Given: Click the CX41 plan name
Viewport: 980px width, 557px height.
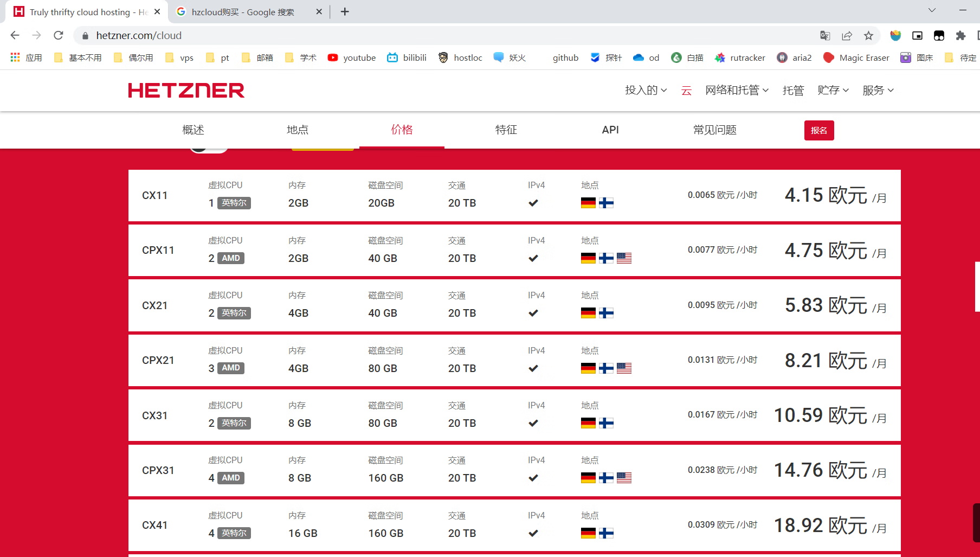Looking at the screenshot, I should (154, 525).
